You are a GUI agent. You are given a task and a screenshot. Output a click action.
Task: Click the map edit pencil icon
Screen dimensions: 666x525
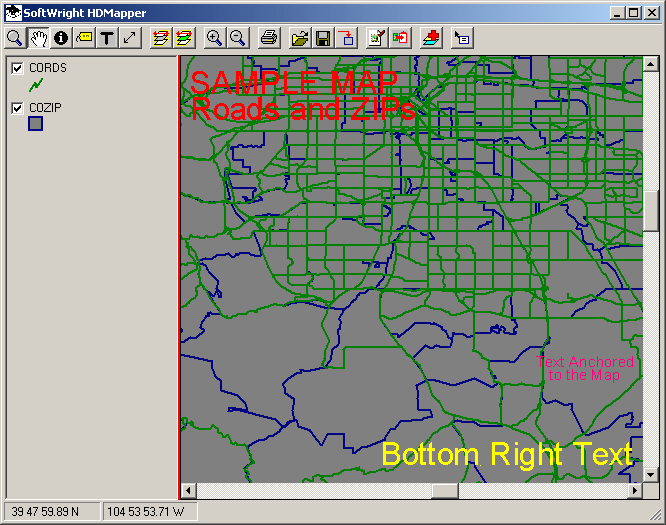tap(377, 38)
